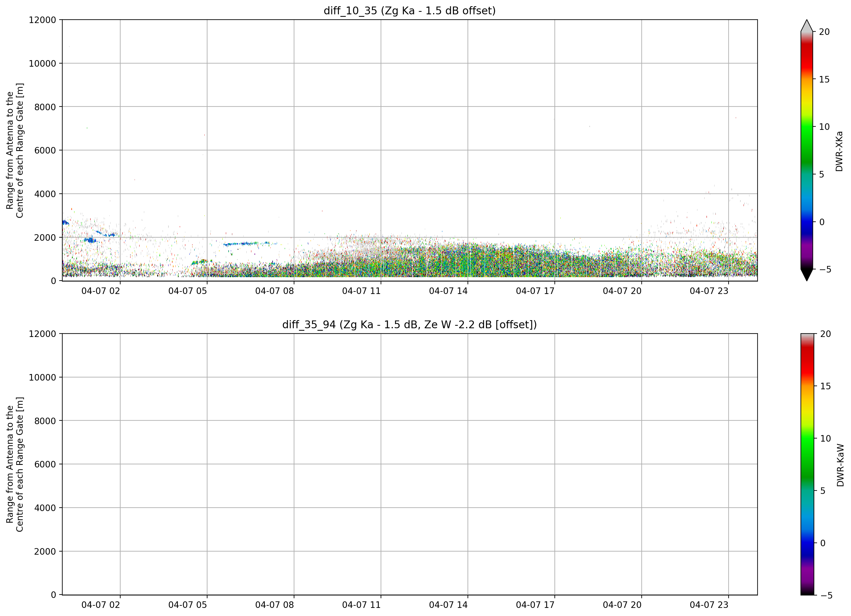
Task: Click the '04-07 20' label under the top plot
Action: (622, 291)
